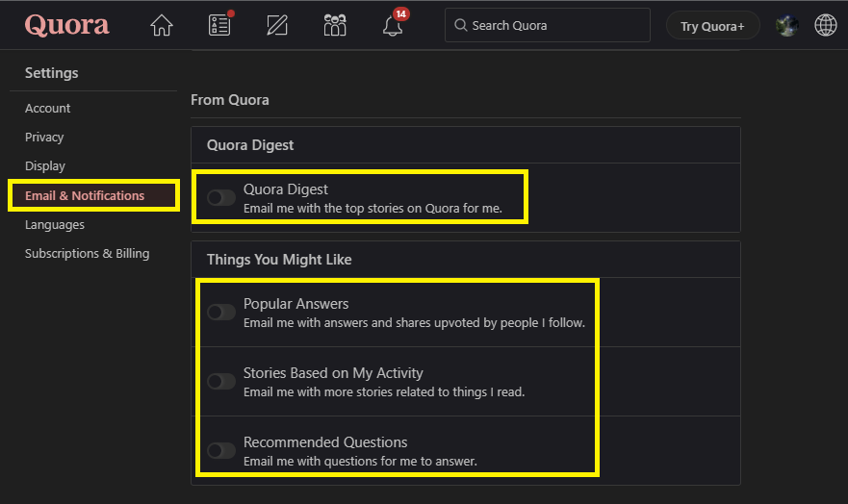Open Display settings section
848x504 pixels.
[45, 166]
